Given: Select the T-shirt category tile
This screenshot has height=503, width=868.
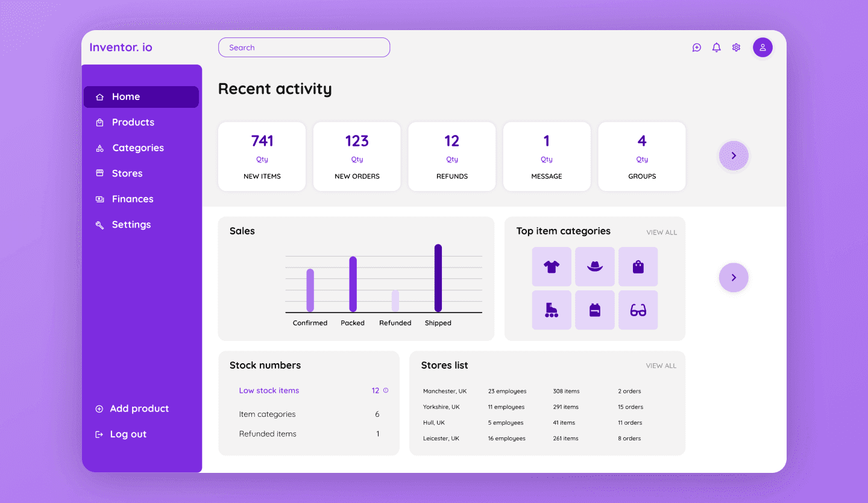Looking at the screenshot, I should [552, 267].
